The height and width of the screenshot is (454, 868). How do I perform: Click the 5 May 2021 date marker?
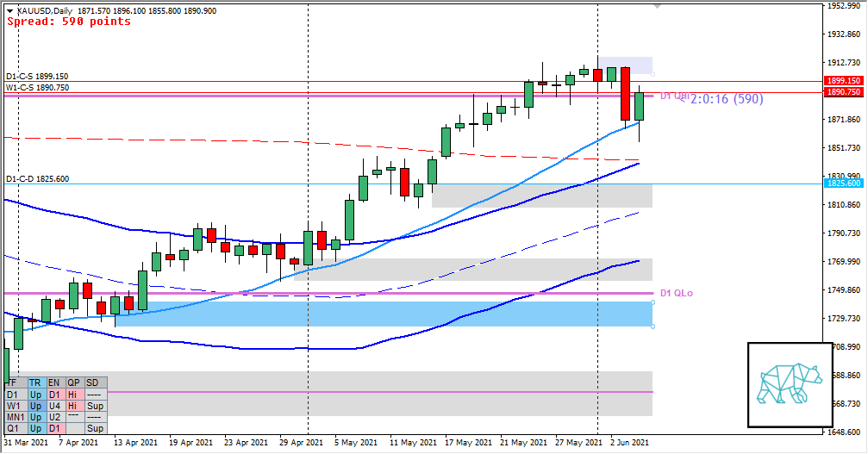click(355, 442)
